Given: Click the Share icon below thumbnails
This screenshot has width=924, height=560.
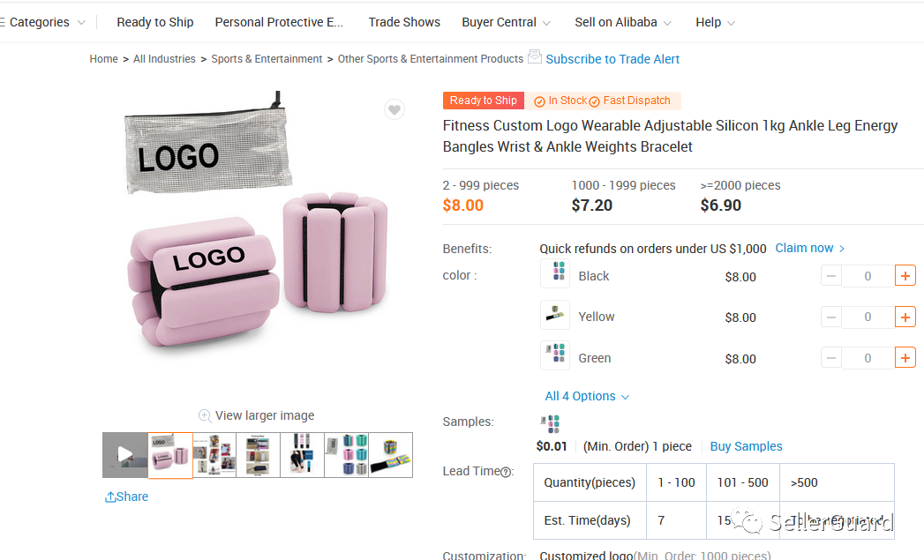Looking at the screenshot, I should [110, 497].
